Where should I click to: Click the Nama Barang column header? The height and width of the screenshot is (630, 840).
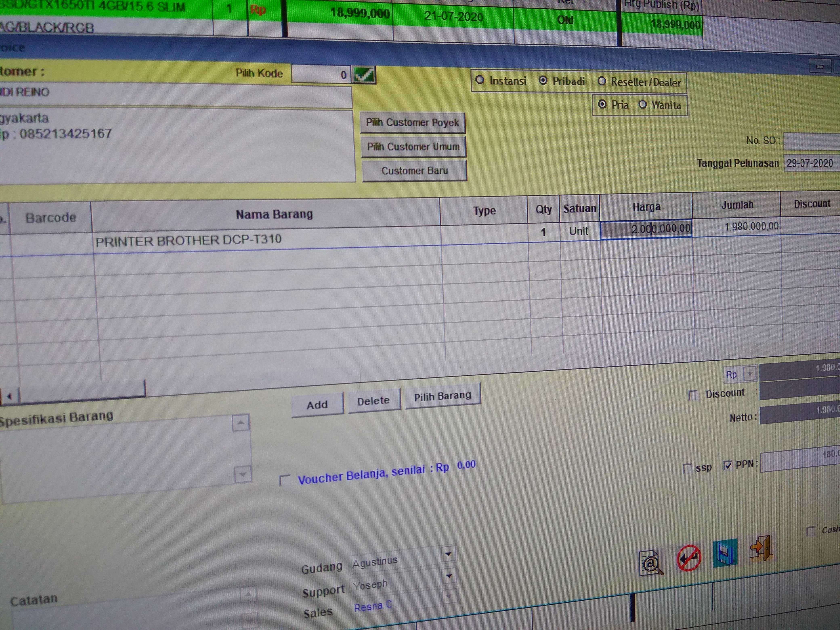tap(274, 215)
